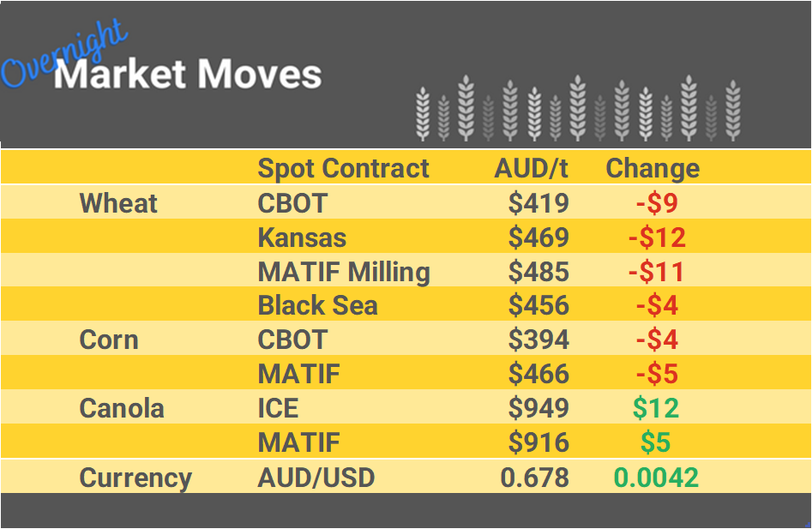This screenshot has width=812, height=529.
Task: Select the "AUD/t" column header
Action: (532, 169)
